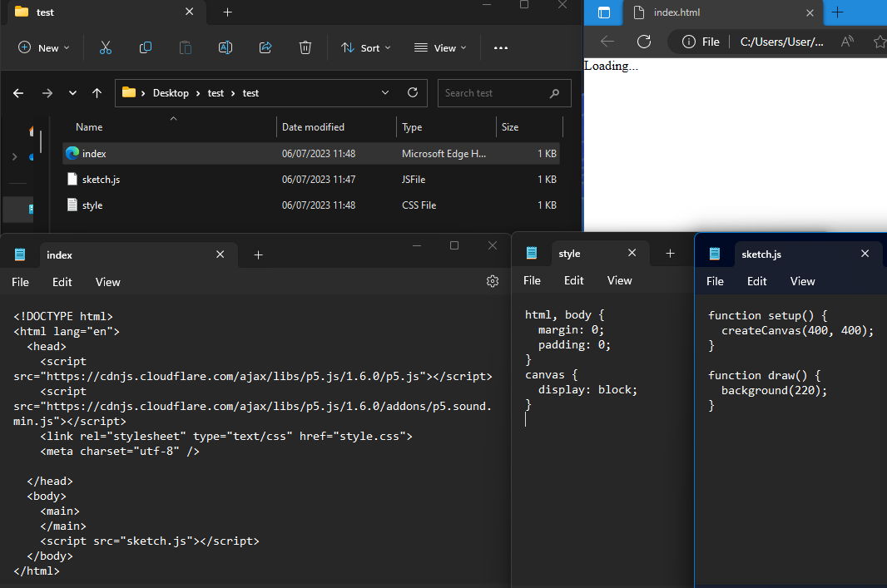The height and width of the screenshot is (588, 887).
Task: Open the Sort dropdown in File Explorer
Action: pos(366,48)
